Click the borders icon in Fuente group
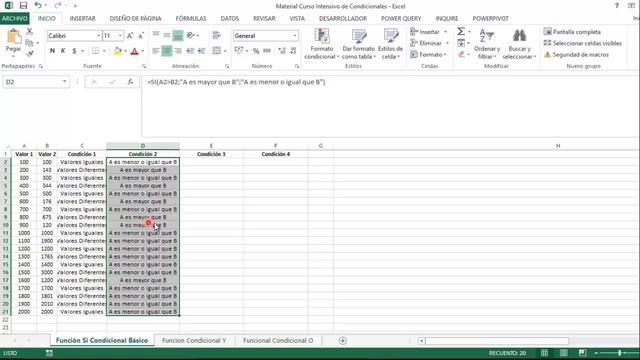This screenshot has height=360, width=640. (96, 51)
